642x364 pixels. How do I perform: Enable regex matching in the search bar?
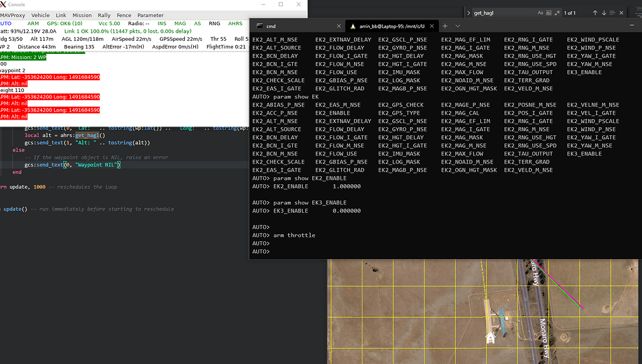557,13
